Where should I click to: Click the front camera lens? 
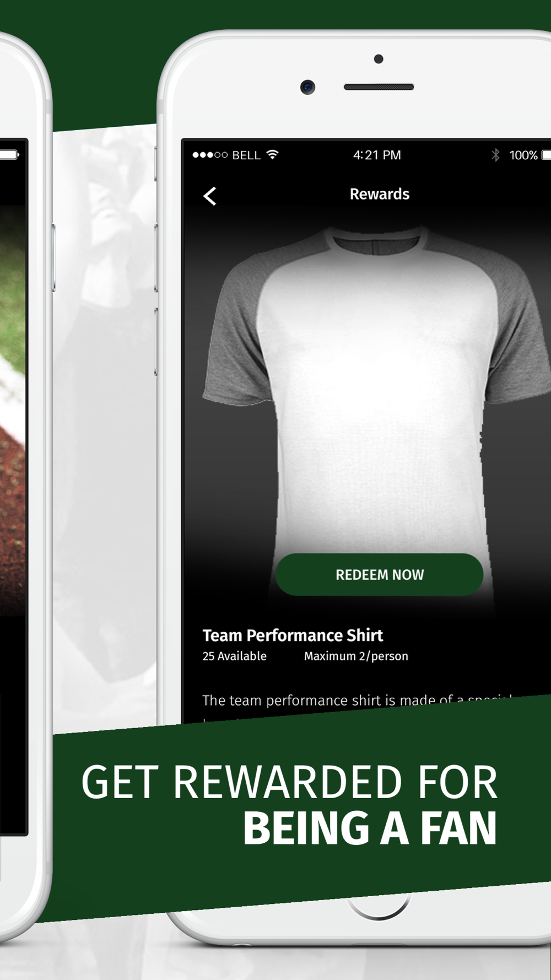308,87
